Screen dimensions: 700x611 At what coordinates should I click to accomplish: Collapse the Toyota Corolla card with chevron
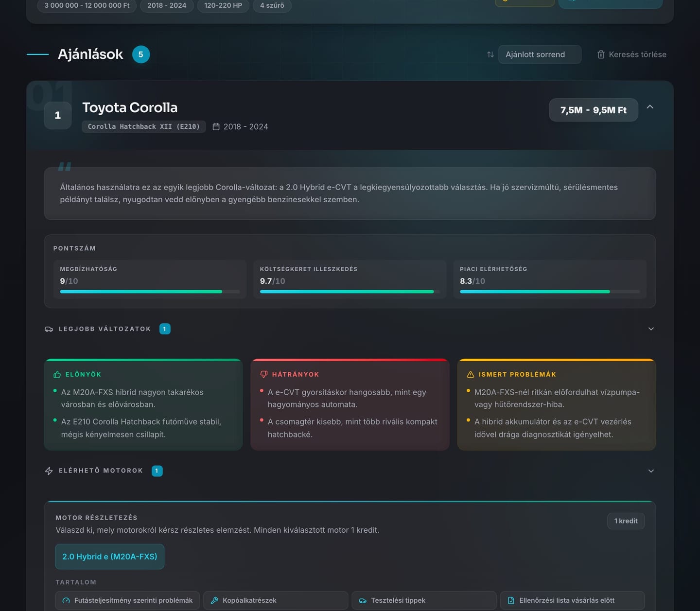pyautogui.click(x=650, y=107)
